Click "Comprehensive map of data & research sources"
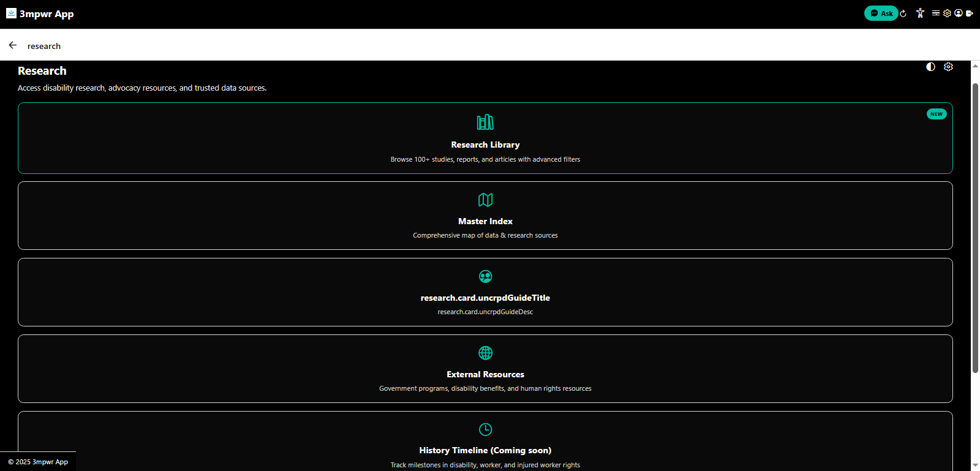This screenshot has width=980, height=471. click(x=485, y=235)
